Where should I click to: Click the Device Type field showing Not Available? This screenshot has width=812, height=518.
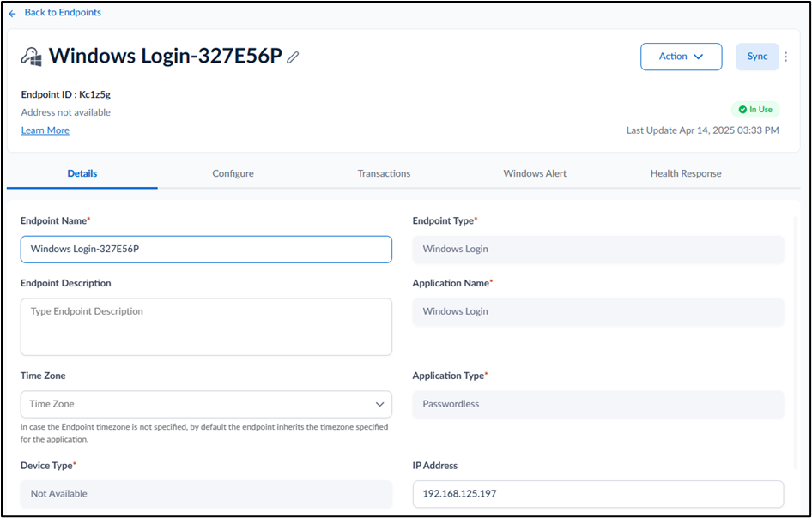pyautogui.click(x=206, y=494)
